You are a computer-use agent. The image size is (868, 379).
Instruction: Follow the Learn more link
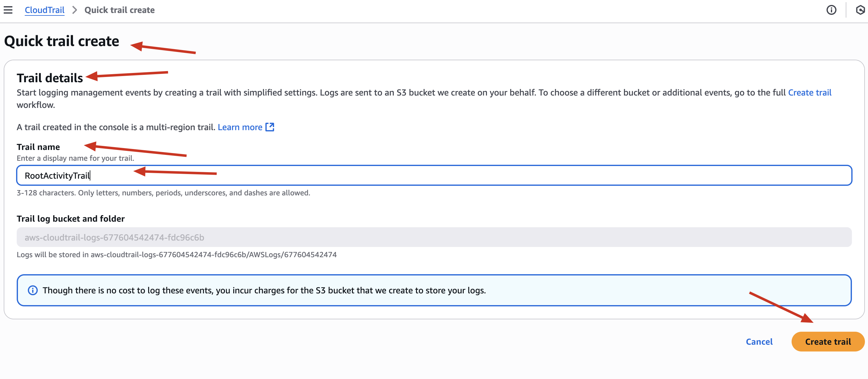[240, 127]
